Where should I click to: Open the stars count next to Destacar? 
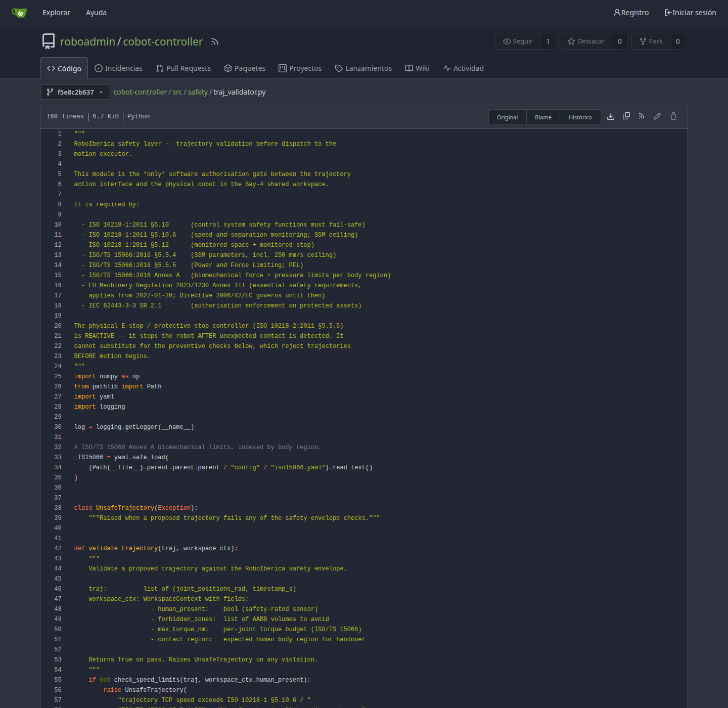[620, 41]
